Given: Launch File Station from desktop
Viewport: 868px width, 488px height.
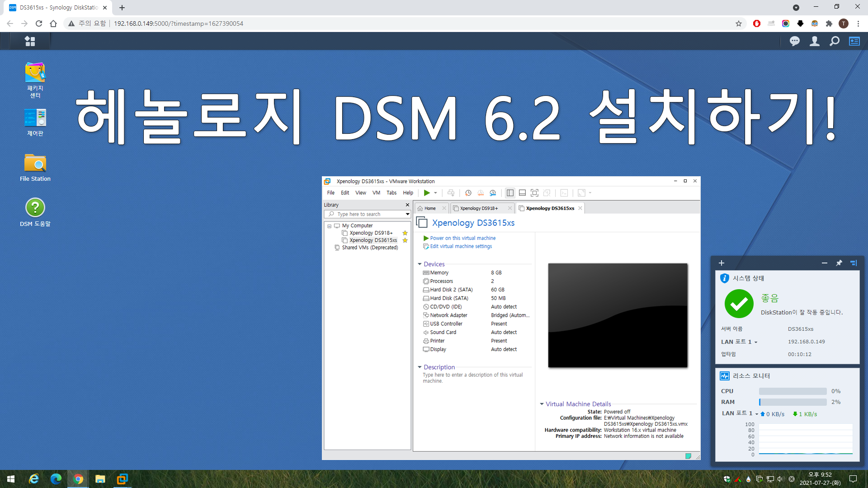Looking at the screenshot, I should [35, 163].
